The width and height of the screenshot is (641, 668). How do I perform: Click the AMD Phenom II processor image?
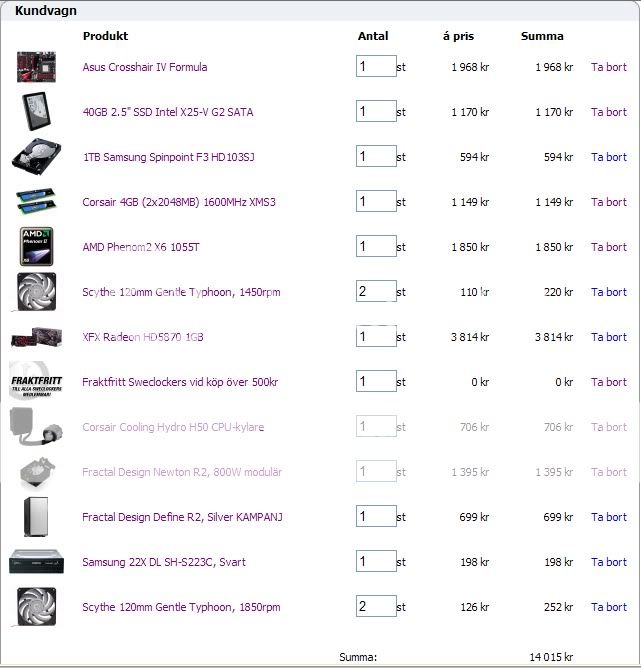click(36, 247)
